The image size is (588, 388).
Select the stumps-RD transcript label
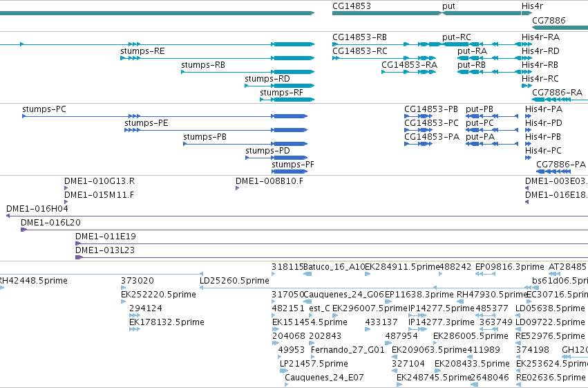[x=267, y=79]
